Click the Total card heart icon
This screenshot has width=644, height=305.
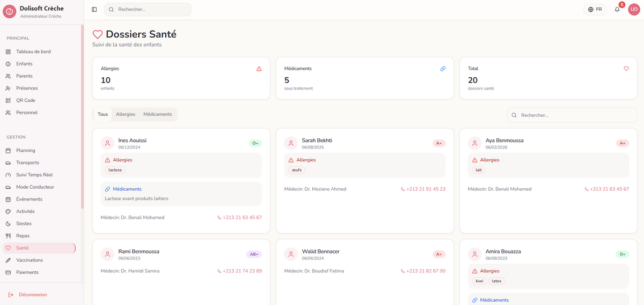click(626, 69)
